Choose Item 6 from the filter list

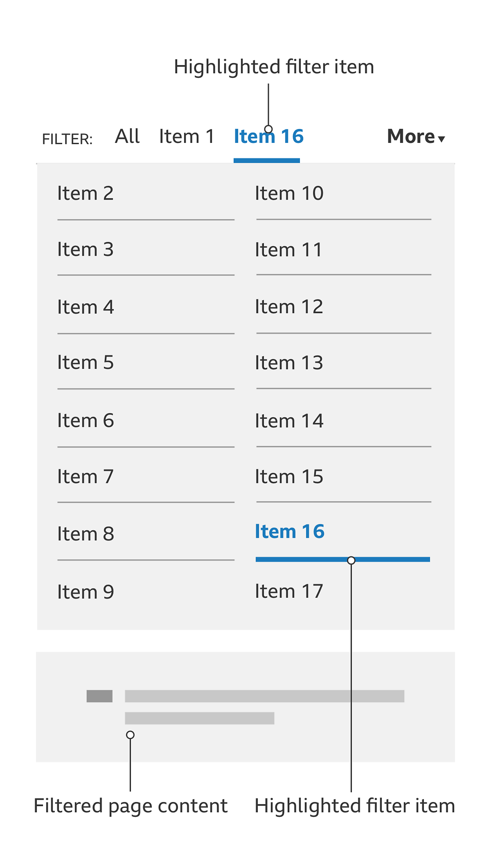pyautogui.click(x=86, y=421)
